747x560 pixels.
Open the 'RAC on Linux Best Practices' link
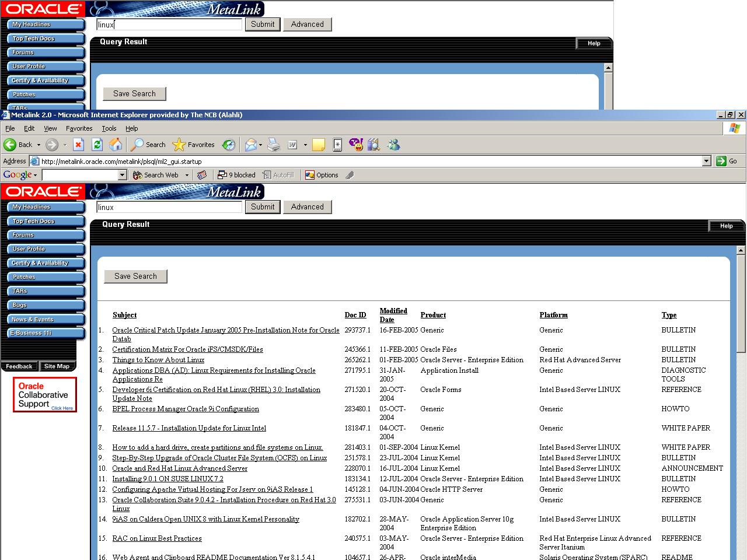point(156,538)
